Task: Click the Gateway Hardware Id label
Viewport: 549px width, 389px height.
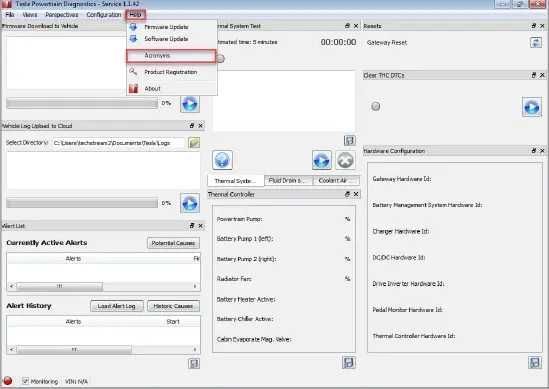Action: [x=402, y=179]
